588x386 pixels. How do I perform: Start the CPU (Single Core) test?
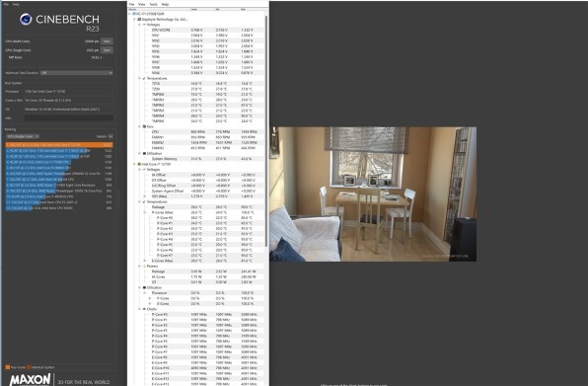107,50
